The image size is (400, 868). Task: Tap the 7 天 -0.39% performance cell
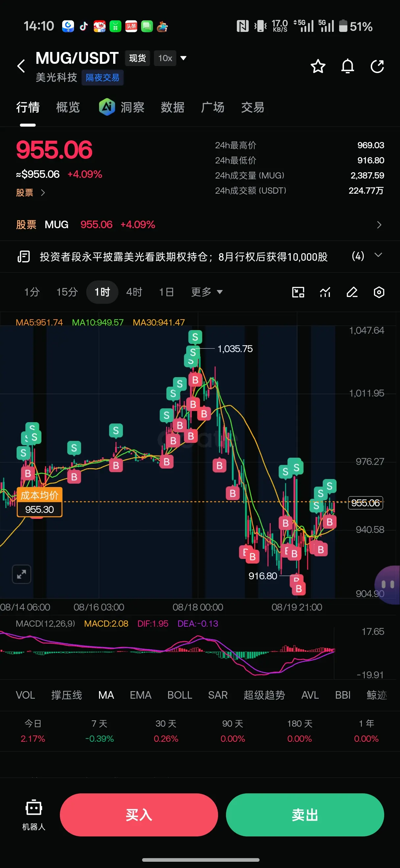(x=99, y=731)
